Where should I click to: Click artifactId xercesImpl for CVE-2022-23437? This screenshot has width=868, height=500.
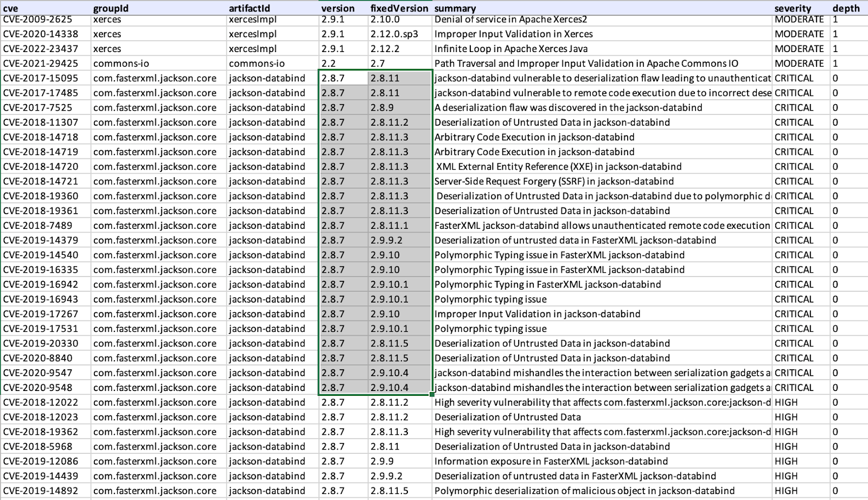pos(273,48)
